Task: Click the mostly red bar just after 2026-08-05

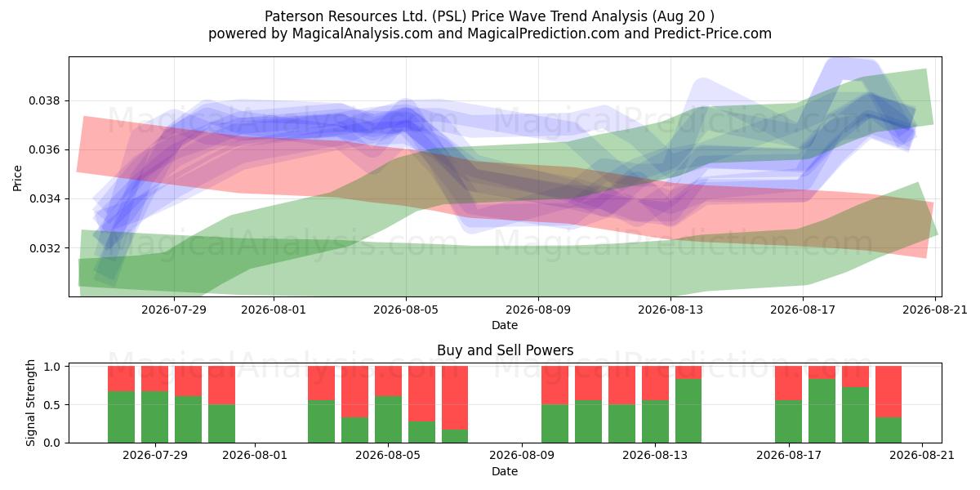Action: [421, 404]
